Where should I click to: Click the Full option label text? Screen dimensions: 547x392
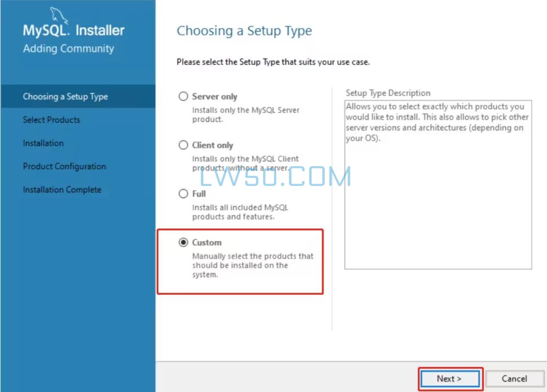pos(199,194)
